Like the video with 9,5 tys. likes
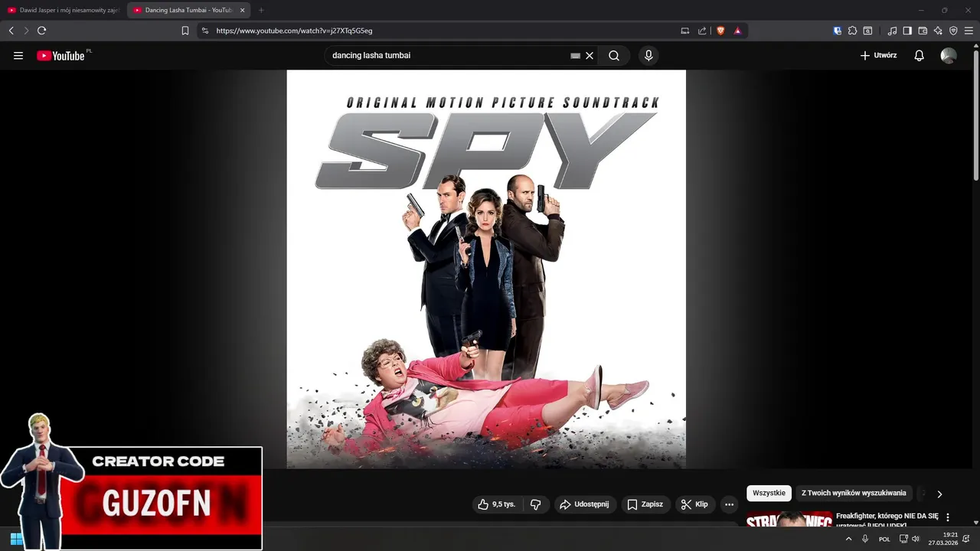The width and height of the screenshot is (980, 551). [497, 504]
